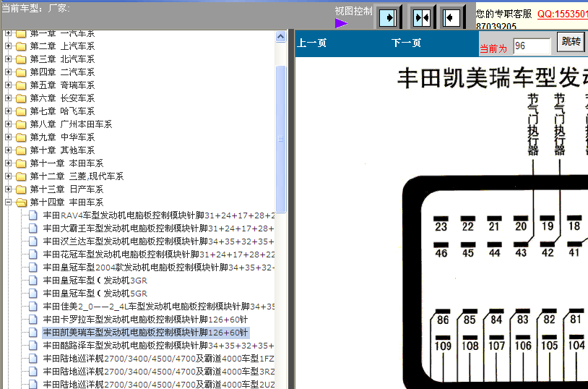Click document icon of 丰田陆地巡洋舰 3RZ entry

coord(33,372)
